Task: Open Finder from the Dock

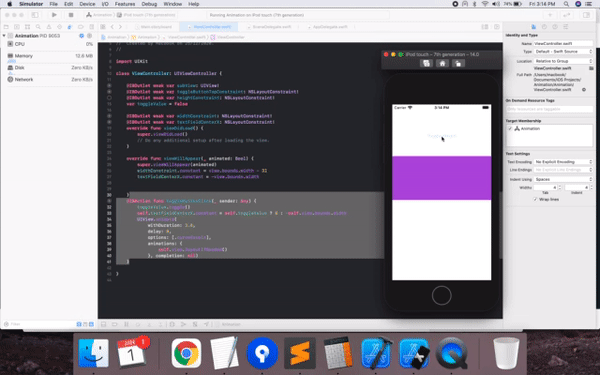Action: (x=93, y=353)
